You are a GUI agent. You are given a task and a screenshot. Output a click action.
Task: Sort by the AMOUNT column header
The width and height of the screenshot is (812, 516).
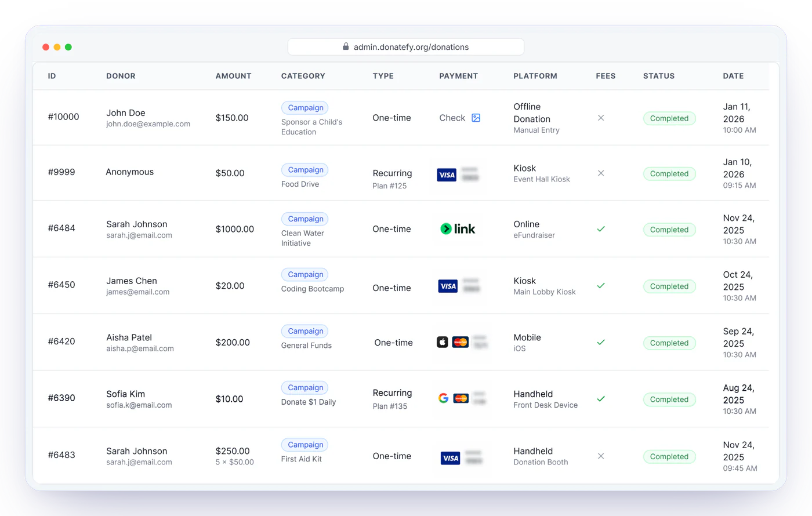click(x=233, y=76)
